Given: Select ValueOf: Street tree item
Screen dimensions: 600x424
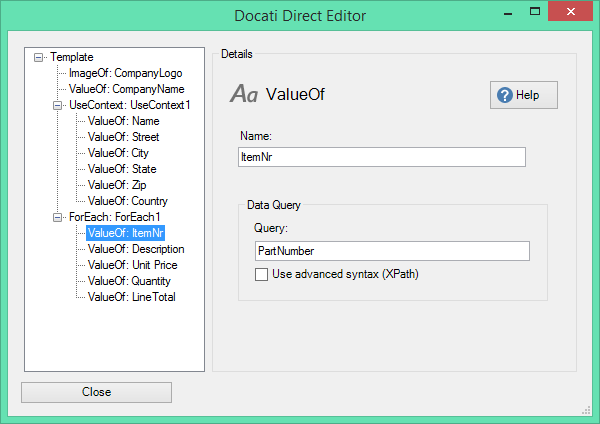Looking at the screenshot, I should click(124, 137).
